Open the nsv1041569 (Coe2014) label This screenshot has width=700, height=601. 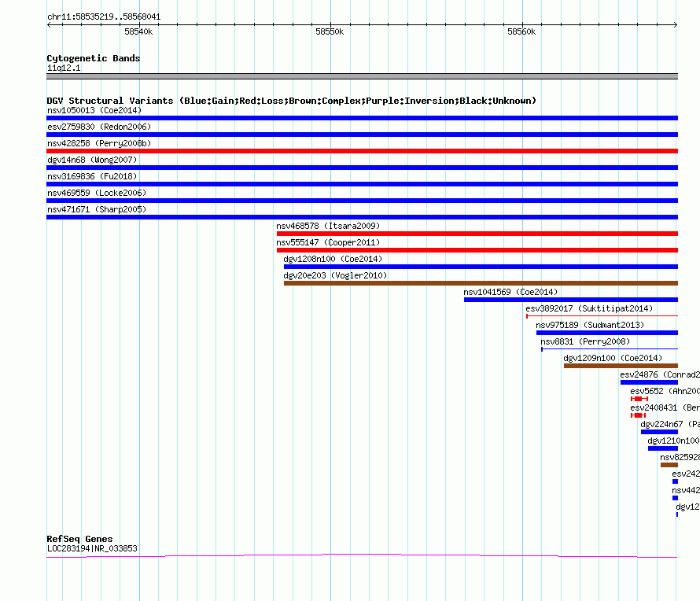tap(510, 292)
